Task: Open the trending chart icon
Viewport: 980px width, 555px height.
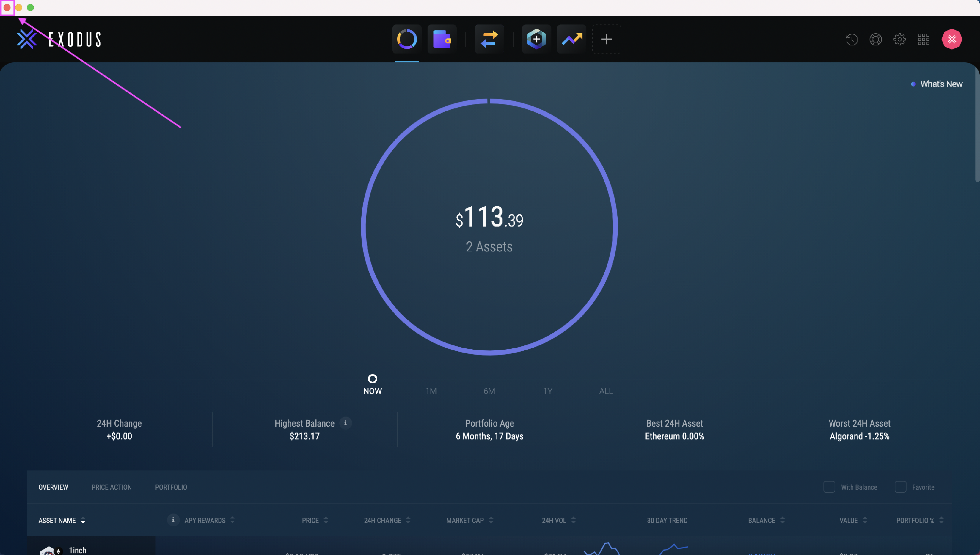Action: [x=571, y=39]
